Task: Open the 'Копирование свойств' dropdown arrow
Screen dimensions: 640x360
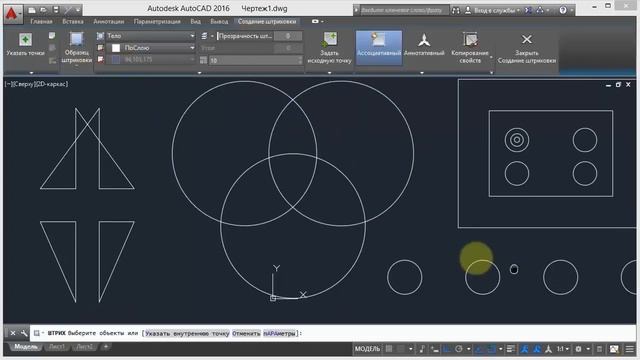Action: tap(491, 57)
